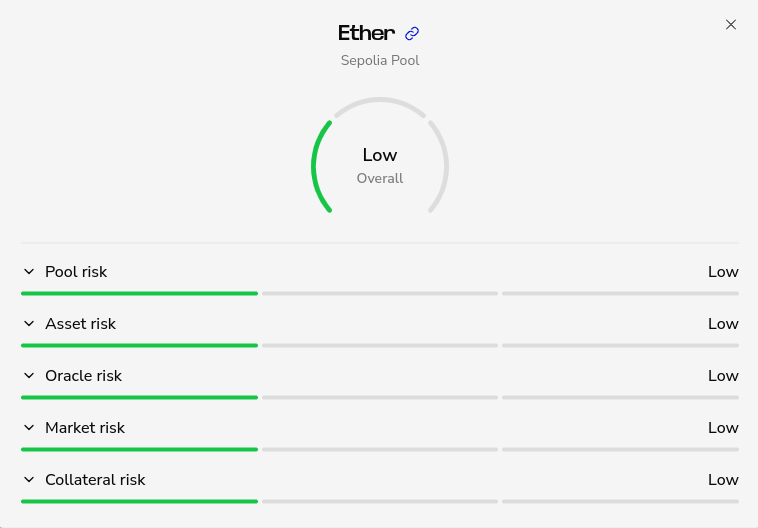Image resolution: width=758 pixels, height=528 pixels.
Task: Select the Asset risk label text
Action: pos(80,324)
